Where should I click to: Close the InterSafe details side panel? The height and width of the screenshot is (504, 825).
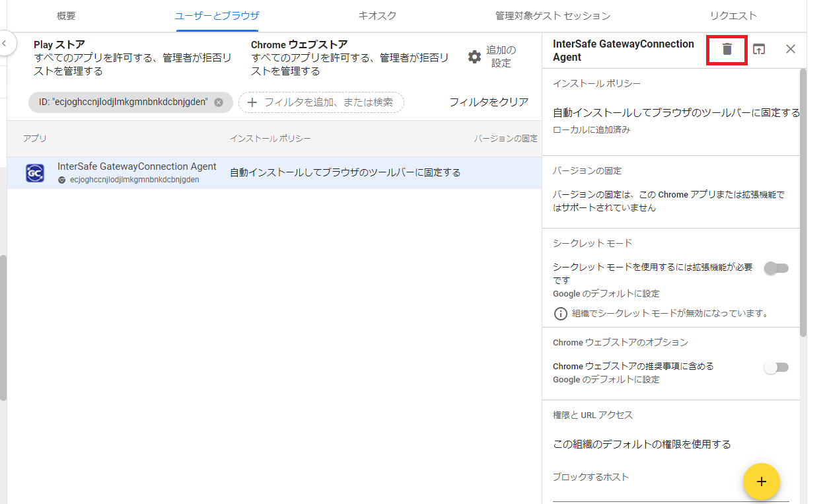(791, 49)
